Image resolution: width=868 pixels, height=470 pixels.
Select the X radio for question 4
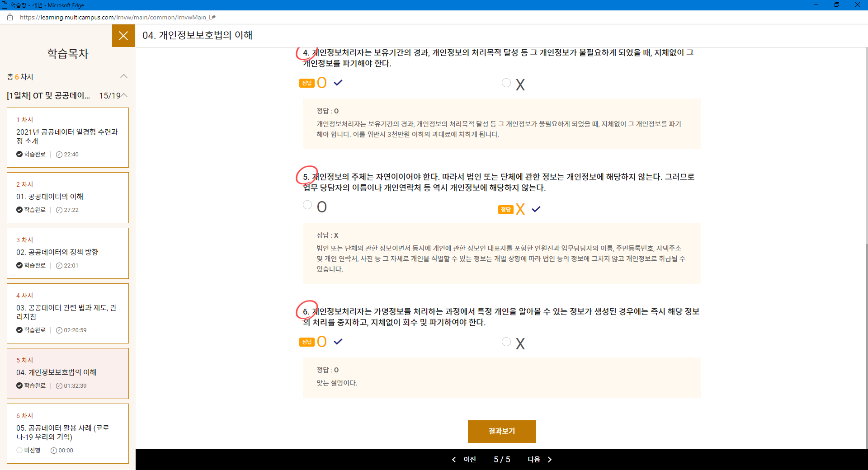coord(506,83)
